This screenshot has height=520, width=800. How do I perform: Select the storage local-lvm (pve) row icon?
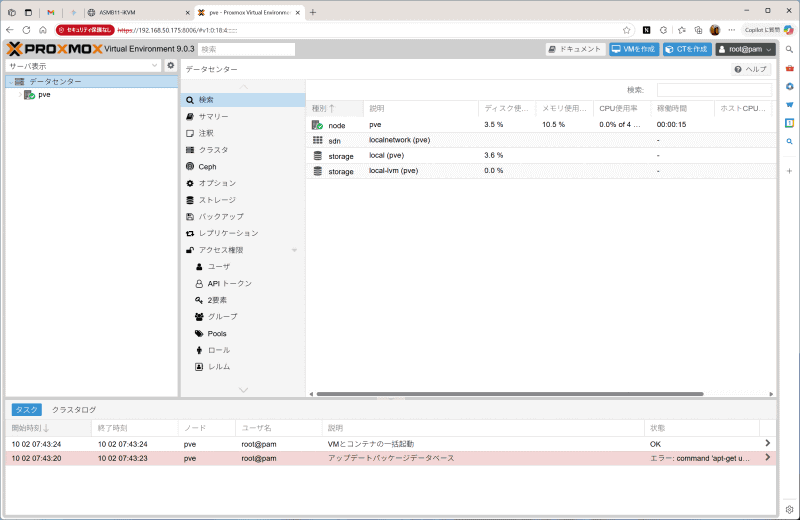click(317, 171)
